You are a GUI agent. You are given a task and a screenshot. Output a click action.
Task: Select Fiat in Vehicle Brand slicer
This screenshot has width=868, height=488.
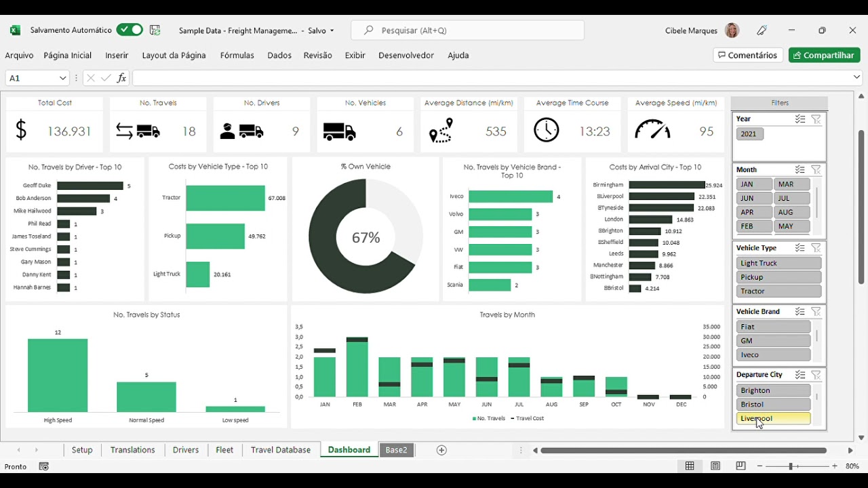[x=773, y=327]
